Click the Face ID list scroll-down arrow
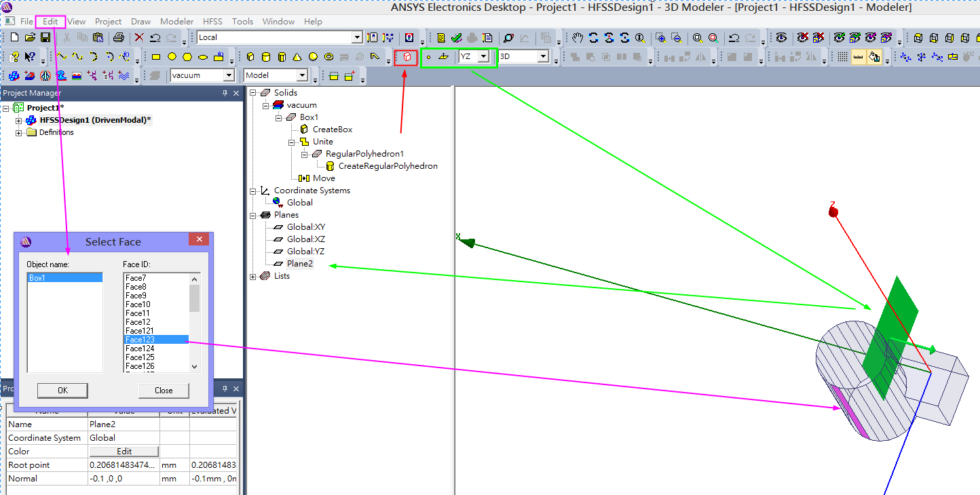This screenshot has width=980, height=495. [195, 367]
